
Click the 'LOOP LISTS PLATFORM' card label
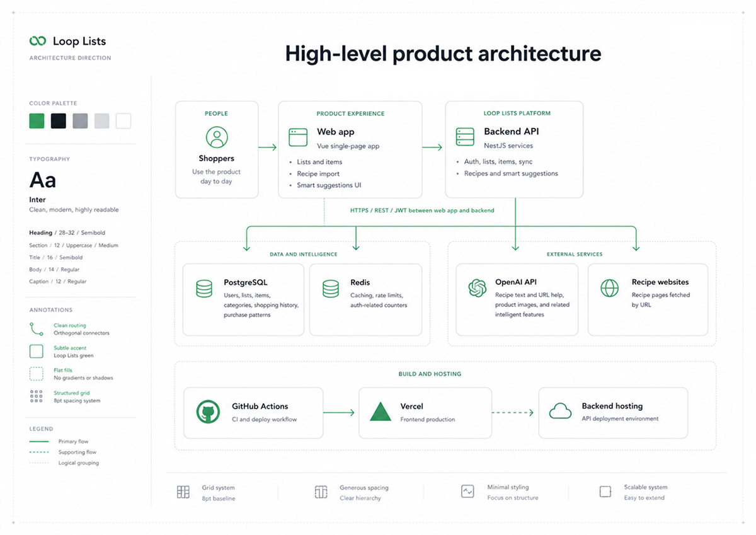pyautogui.click(x=517, y=113)
